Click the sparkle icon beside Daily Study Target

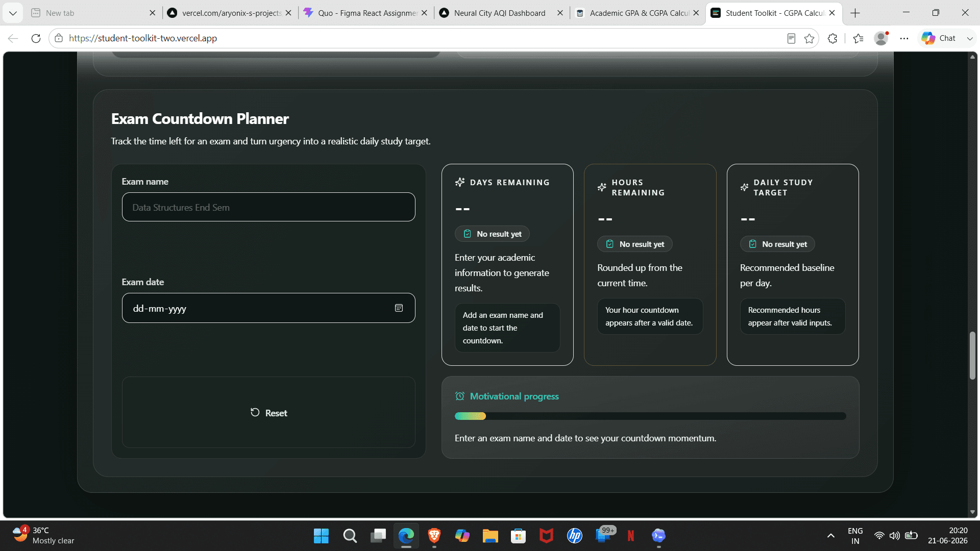745,187
